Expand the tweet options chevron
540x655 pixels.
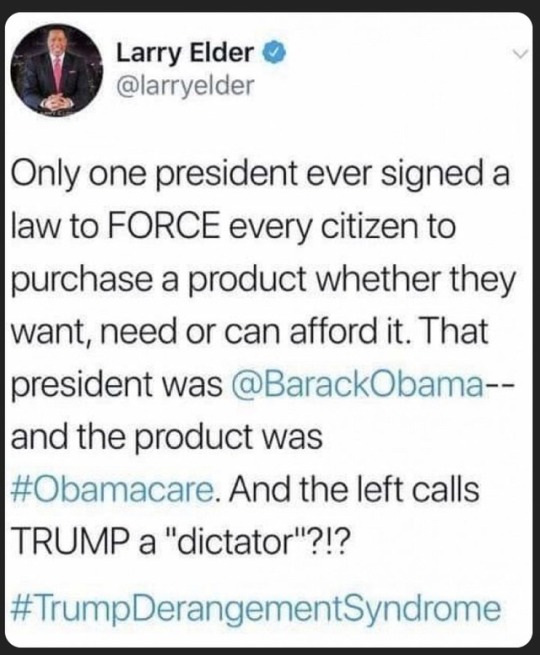(520, 54)
